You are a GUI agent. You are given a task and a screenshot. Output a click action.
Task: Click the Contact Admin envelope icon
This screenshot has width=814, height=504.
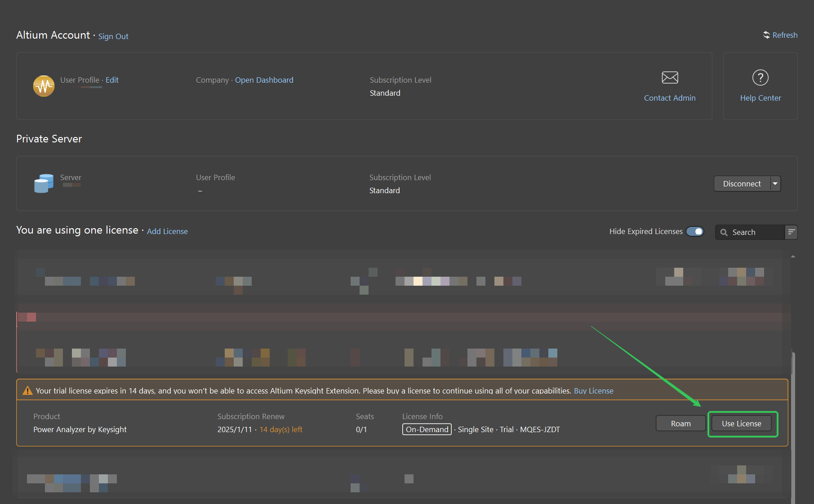670,78
